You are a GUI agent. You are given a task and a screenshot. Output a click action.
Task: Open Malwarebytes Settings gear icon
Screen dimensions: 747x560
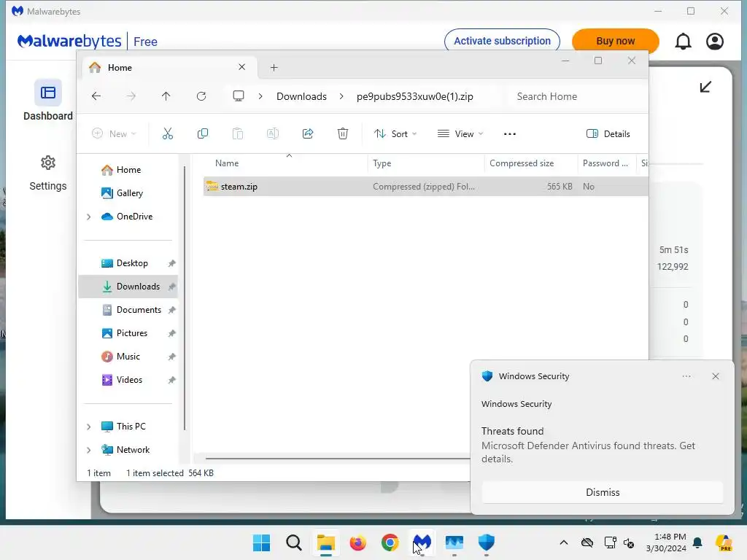48,163
